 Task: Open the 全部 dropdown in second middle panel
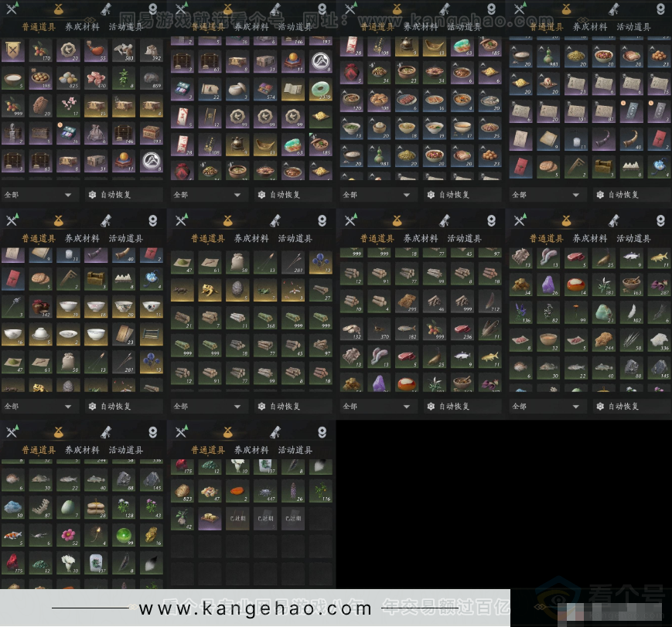click(209, 406)
